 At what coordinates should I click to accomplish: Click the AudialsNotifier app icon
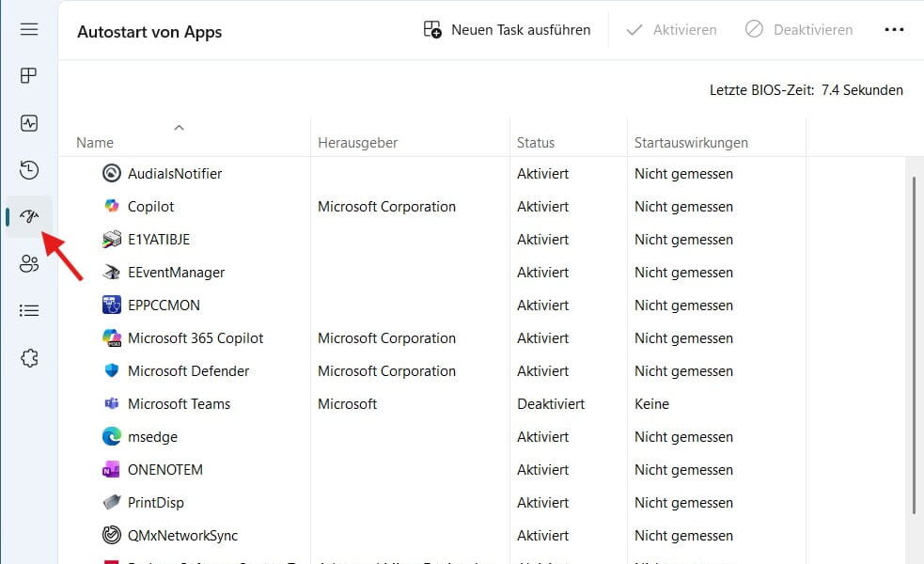coord(111,173)
